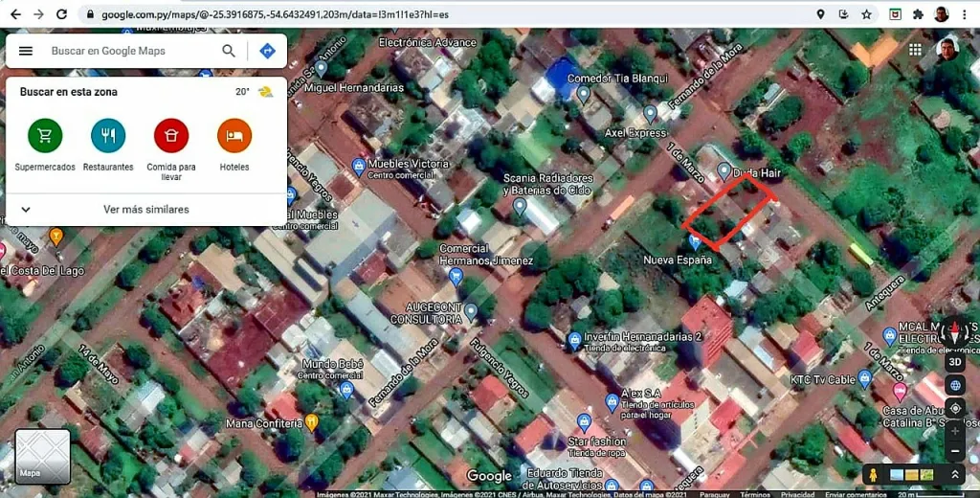Click the Muebles Victoria shopping pin

click(358, 167)
